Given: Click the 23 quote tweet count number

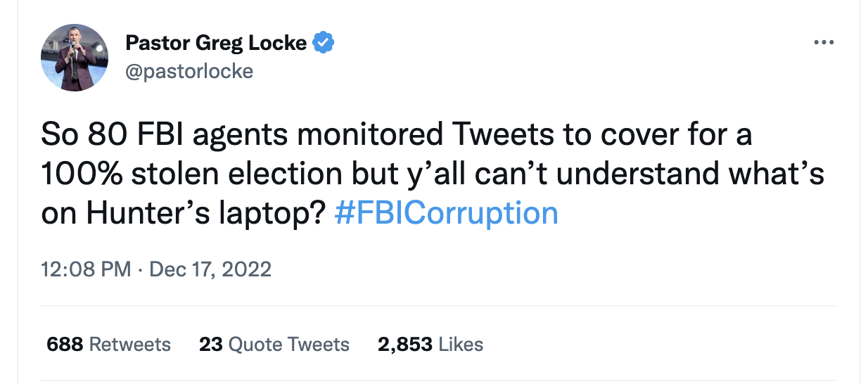Looking at the screenshot, I should click(x=210, y=344).
